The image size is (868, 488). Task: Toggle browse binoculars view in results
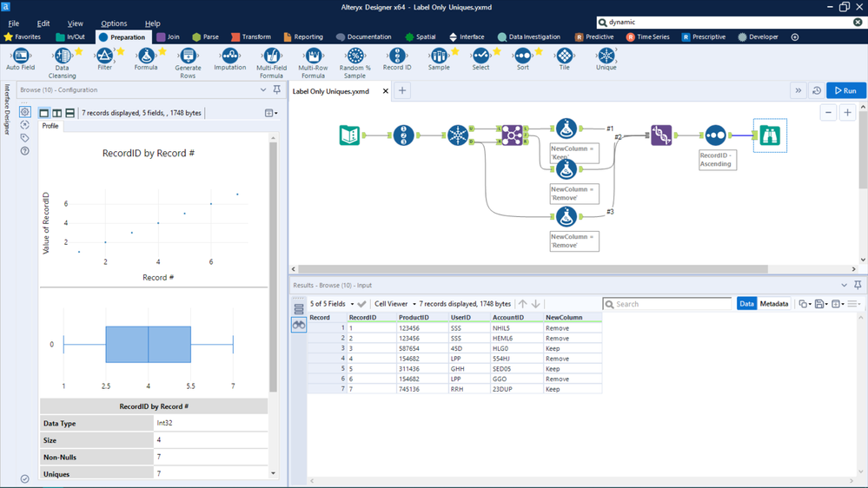pos(299,326)
